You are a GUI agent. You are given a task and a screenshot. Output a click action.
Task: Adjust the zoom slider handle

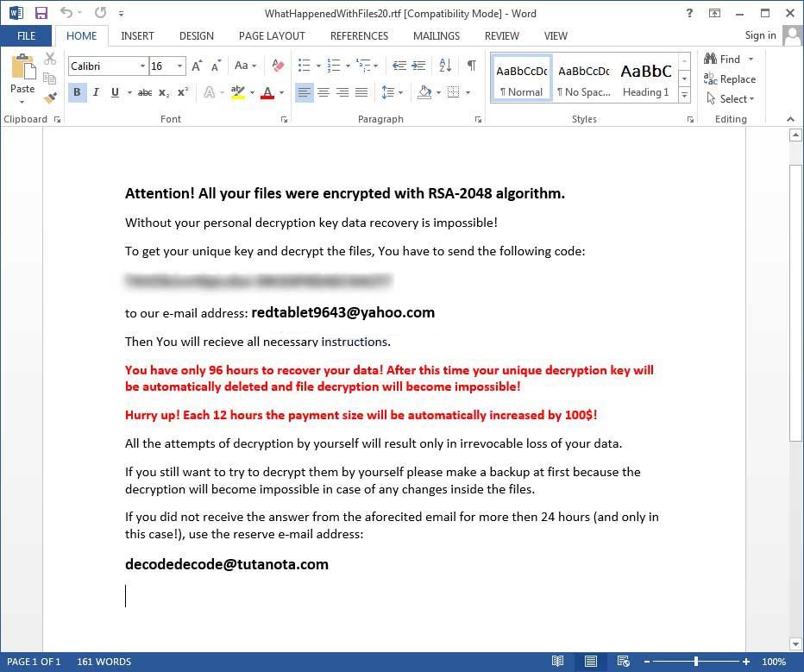click(696, 662)
